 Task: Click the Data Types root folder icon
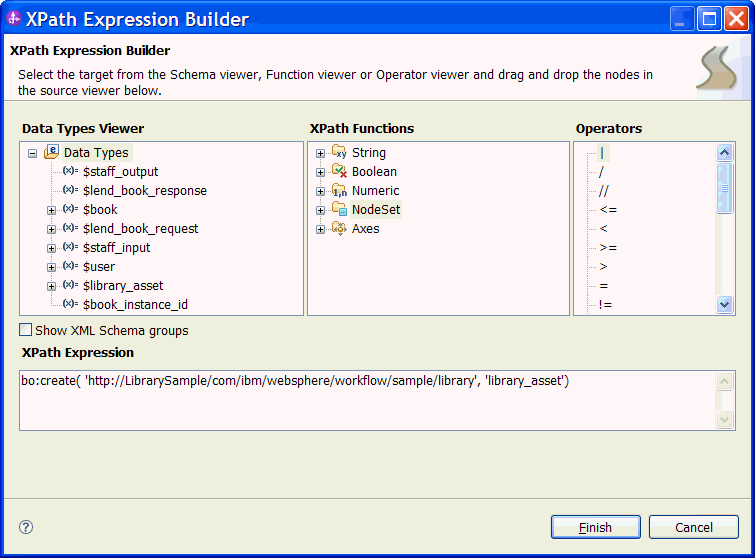coord(51,153)
